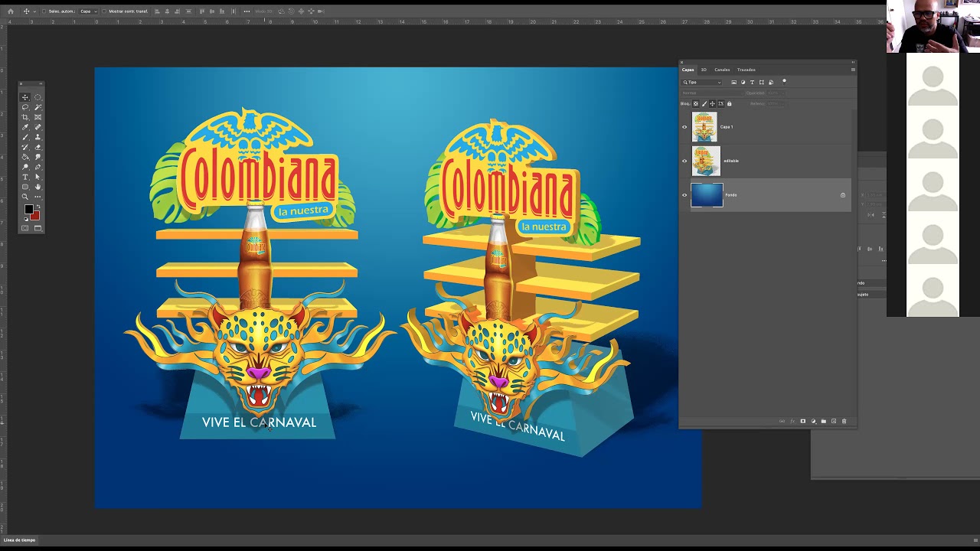
Task: Open more align options three dots
Action: pos(247,11)
